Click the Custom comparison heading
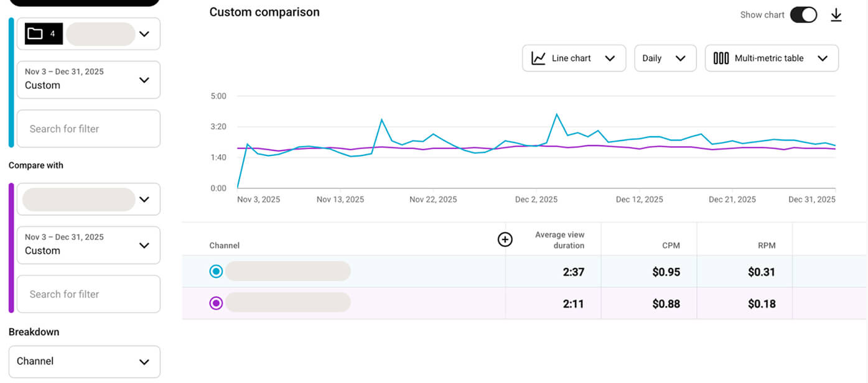The width and height of the screenshot is (868, 383). (x=264, y=12)
